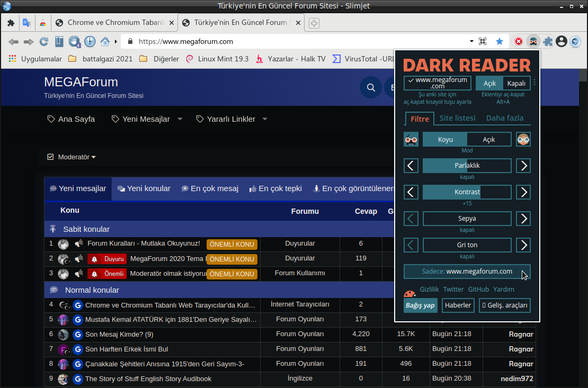This screenshot has height=388, width=588.
Task: Set mode to Açık (light)
Action: point(488,139)
